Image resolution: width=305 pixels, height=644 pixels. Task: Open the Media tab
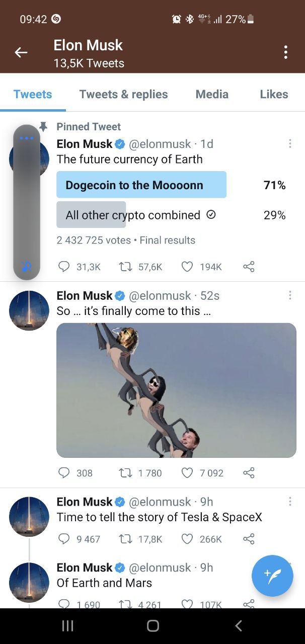pyautogui.click(x=212, y=94)
